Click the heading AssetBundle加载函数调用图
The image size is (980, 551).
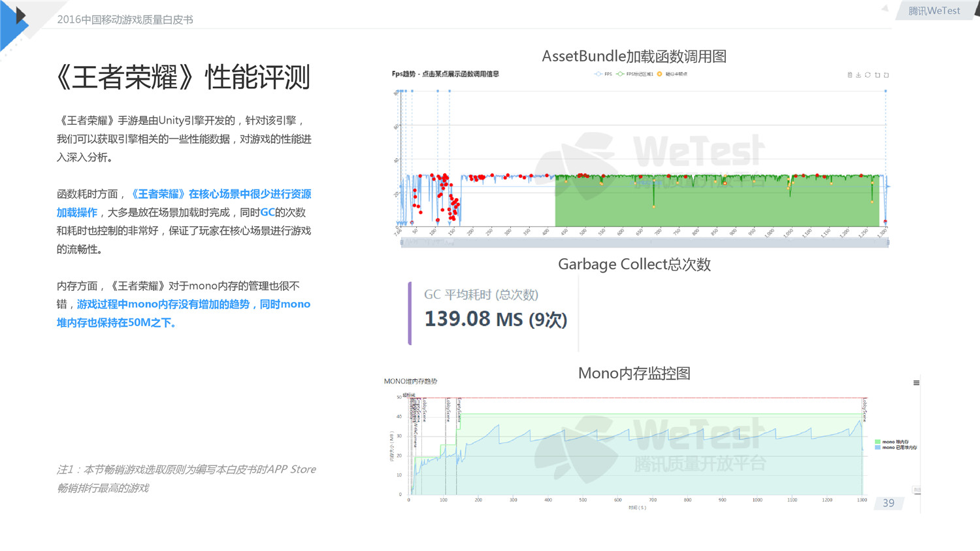coord(634,56)
